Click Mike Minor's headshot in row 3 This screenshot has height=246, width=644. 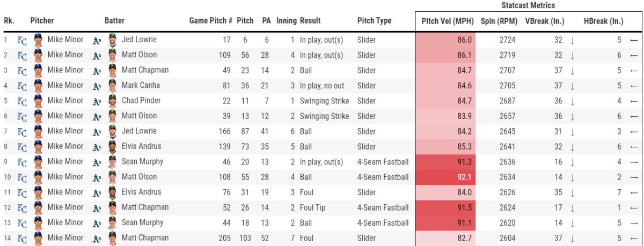pos(37,69)
